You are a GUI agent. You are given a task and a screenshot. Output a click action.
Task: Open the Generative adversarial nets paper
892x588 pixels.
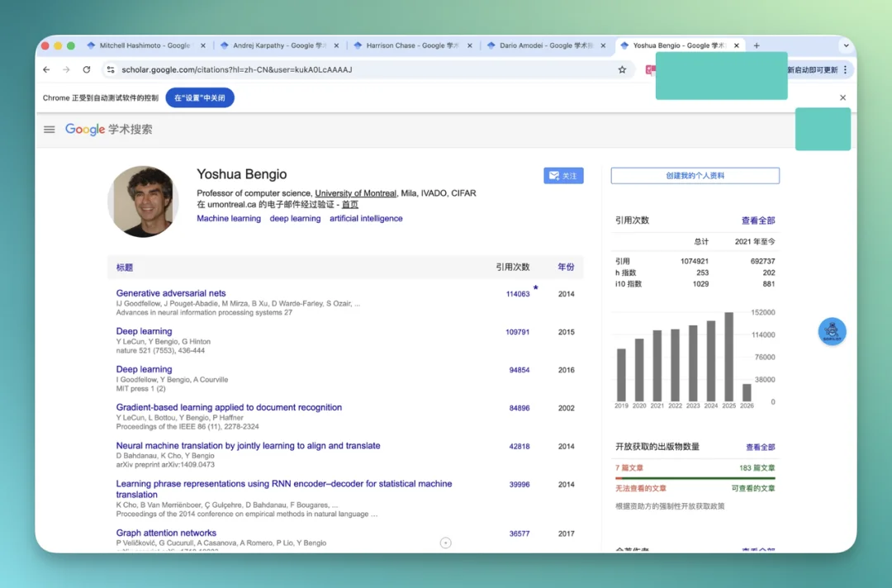(171, 293)
